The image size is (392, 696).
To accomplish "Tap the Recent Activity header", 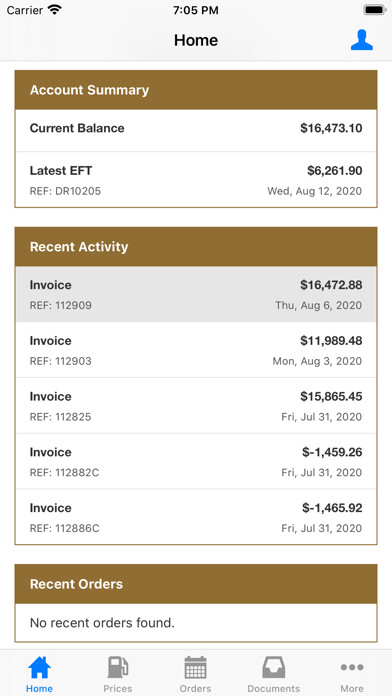I will click(196, 247).
